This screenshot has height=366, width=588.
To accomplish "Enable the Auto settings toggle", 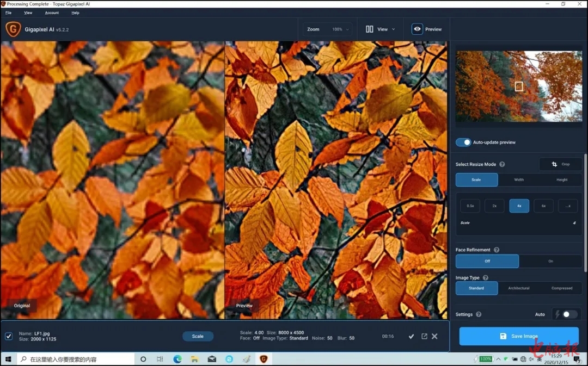I will 568,314.
